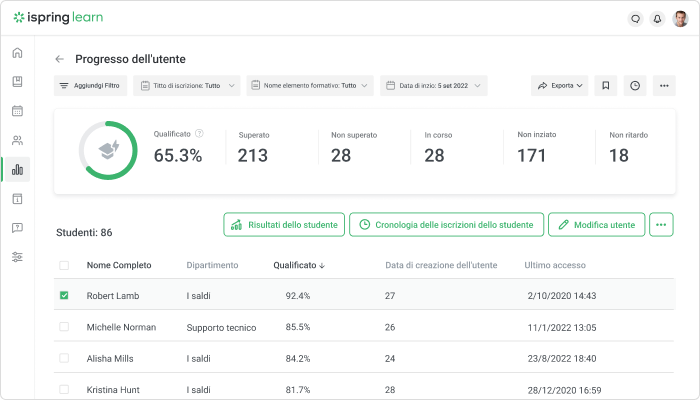Check the Alisha Mills checkbox

[x=64, y=358]
